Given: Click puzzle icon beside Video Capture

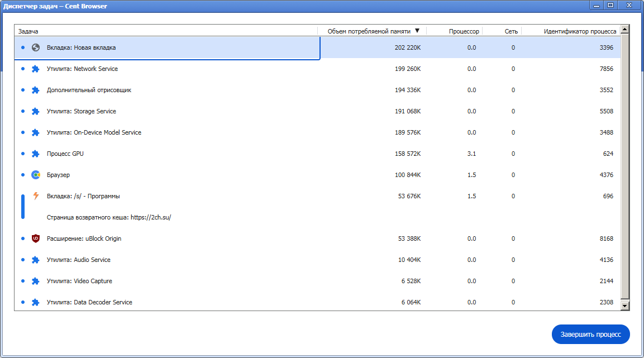Looking at the screenshot, I should [36, 281].
